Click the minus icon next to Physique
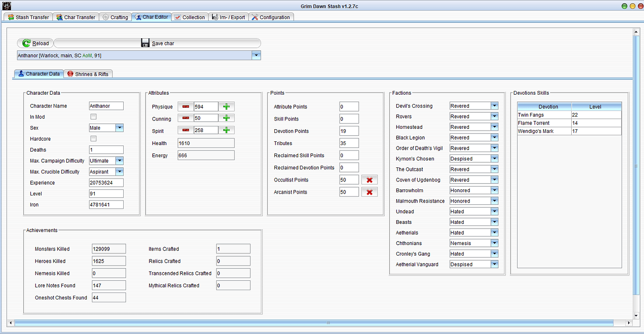The image size is (644, 334). point(185,106)
